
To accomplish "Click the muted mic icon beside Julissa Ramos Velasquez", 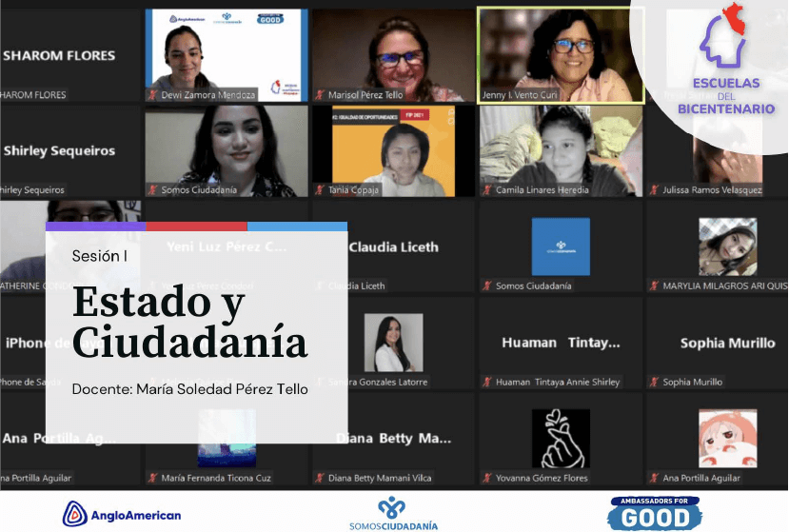I will pos(654,189).
